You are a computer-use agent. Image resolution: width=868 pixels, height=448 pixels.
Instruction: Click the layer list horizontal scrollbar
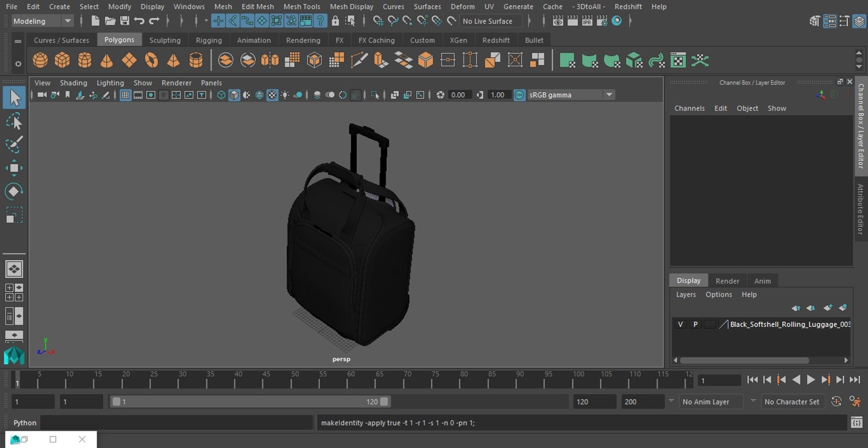tap(745, 360)
